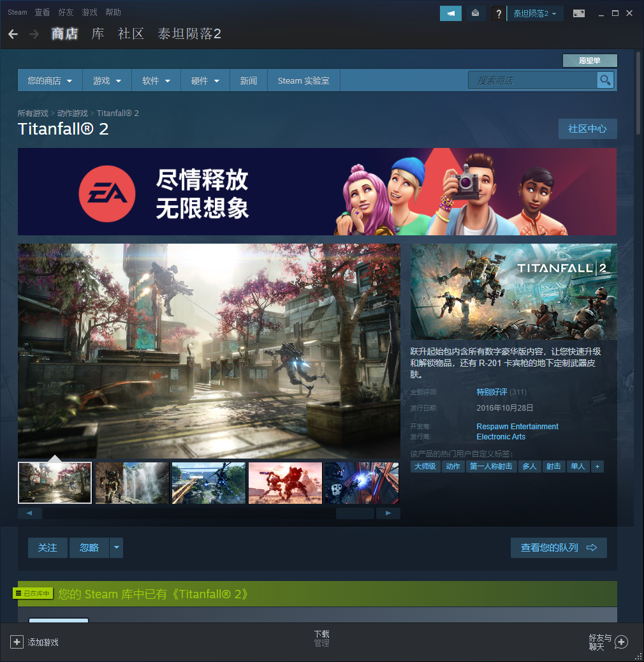Screen dimensions: 644x662
Task: Open the 好友 menu
Action: tap(66, 12)
